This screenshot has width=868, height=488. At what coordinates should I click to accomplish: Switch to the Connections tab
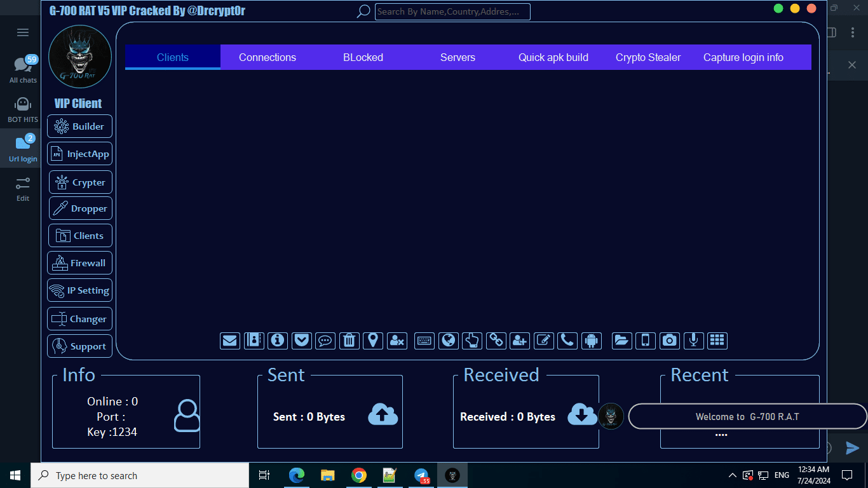[268, 57]
